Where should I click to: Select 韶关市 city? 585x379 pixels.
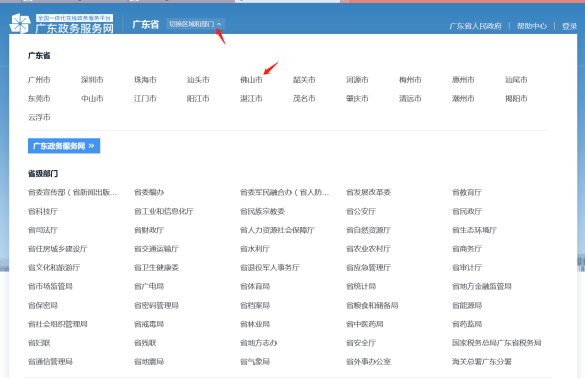point(304,80)
